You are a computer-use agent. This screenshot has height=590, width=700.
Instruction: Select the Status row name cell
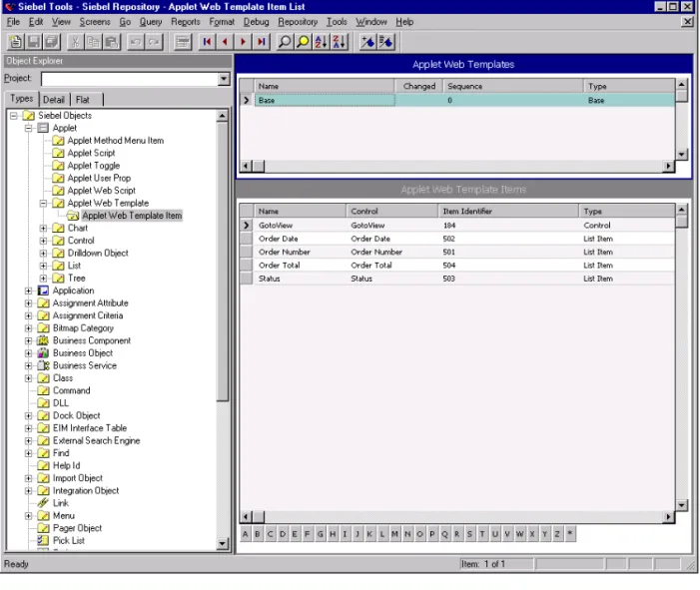pos(300,279)
